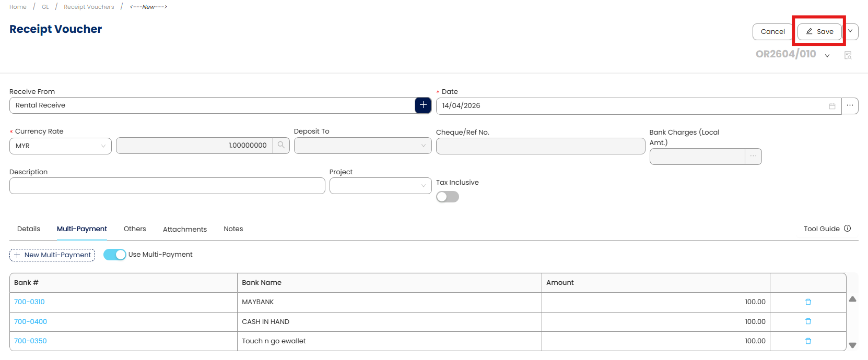Click the Cancel button

click(x=772, y=32)
